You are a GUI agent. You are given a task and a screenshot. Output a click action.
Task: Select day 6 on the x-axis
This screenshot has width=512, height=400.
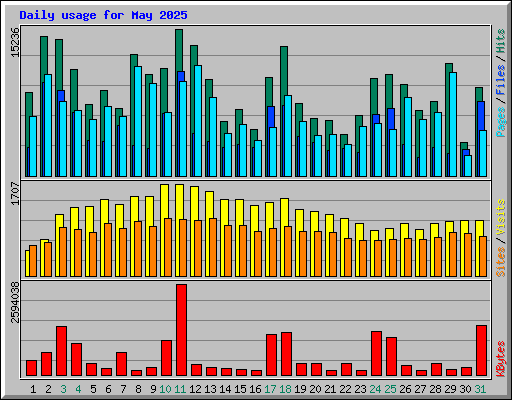tap(108, 389)
